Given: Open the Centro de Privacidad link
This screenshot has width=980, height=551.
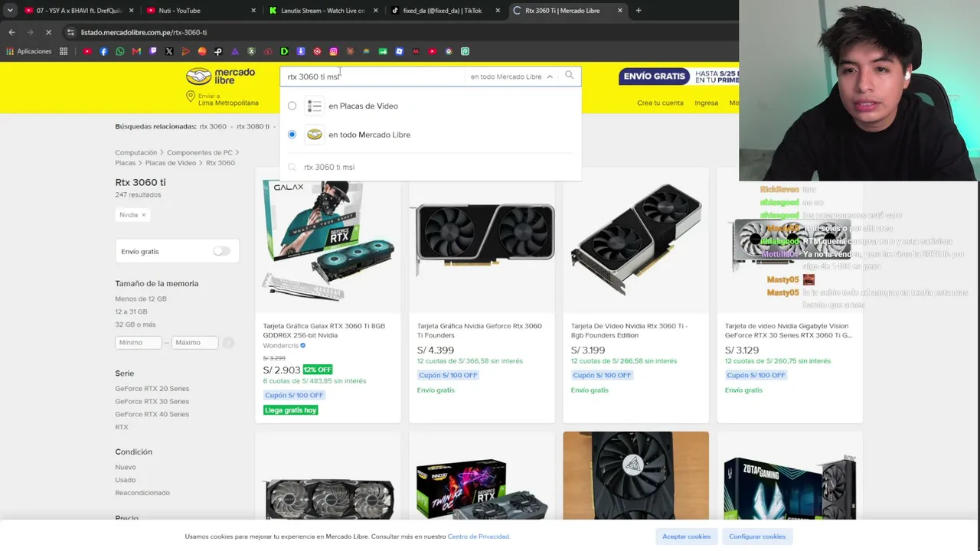Looking at the screenshot, I should tap(479, 536).
